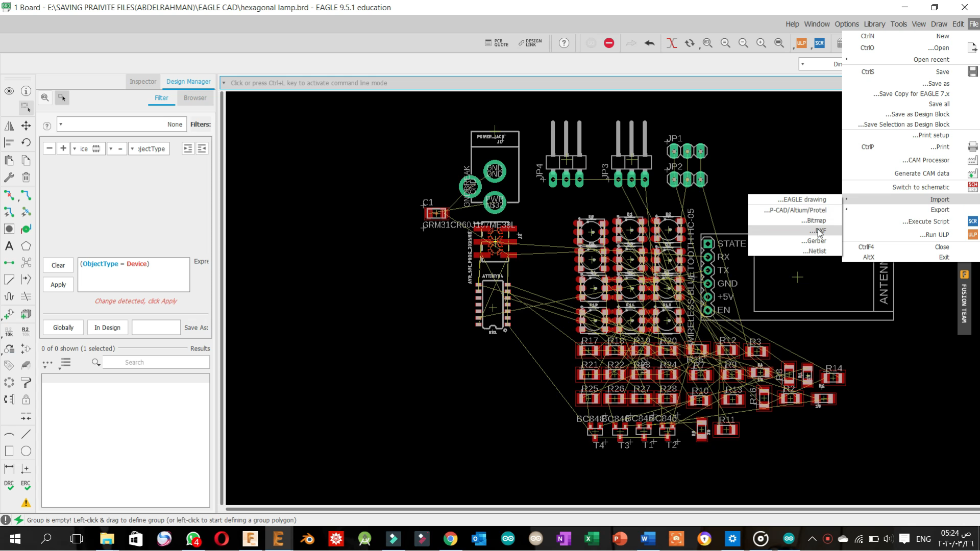Open the Help question mark in toolbar
The width and height of the screenshot is (980, 551).
tap(564, 43)
